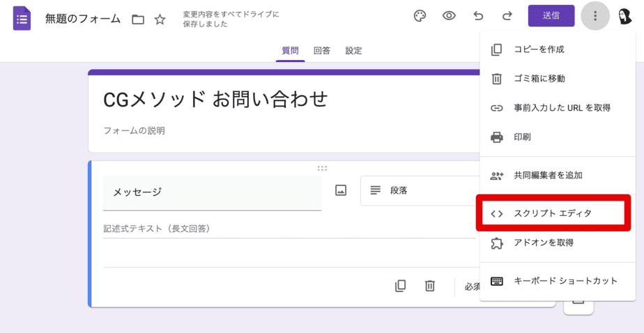Duplicate the question with the copy icon
Viewport: 644px width, 333px height.
(401, 286)
